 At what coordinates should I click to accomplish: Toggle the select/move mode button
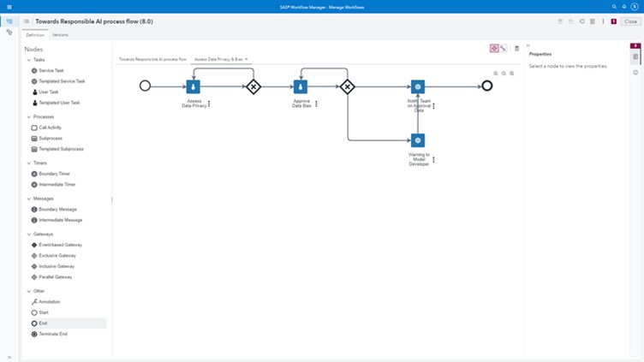point(494,49)
